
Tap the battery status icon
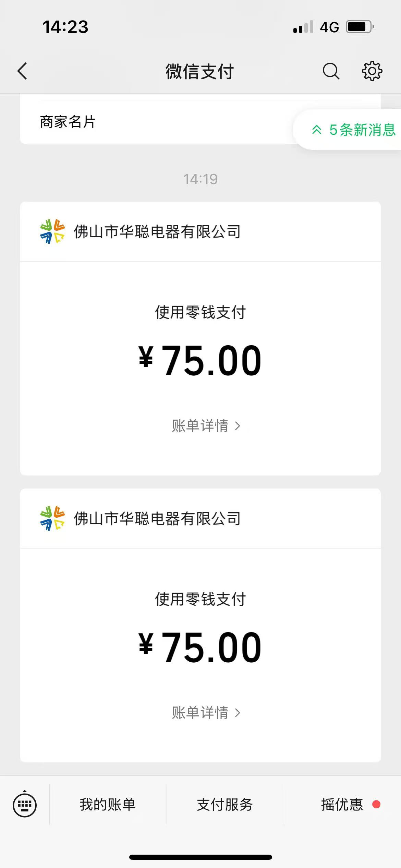click(360, 27)
